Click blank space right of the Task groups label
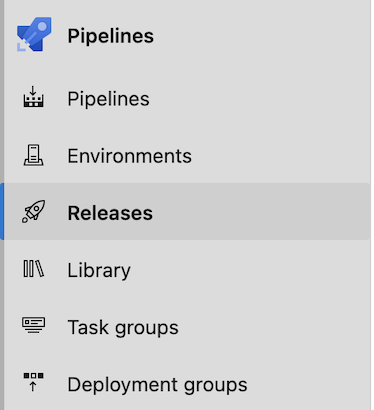 tap(273, 327)
